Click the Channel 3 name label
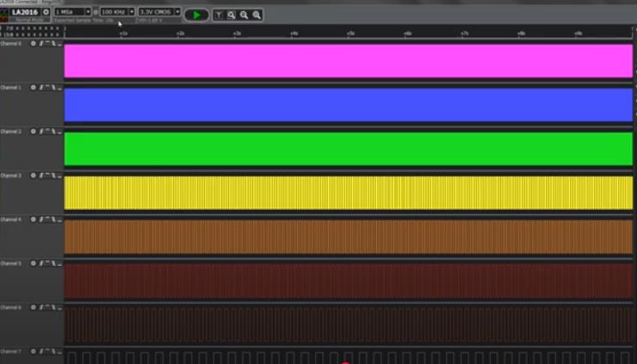This screenshot has height=364, width=637. pyautogui.click(x=11, y=176)
